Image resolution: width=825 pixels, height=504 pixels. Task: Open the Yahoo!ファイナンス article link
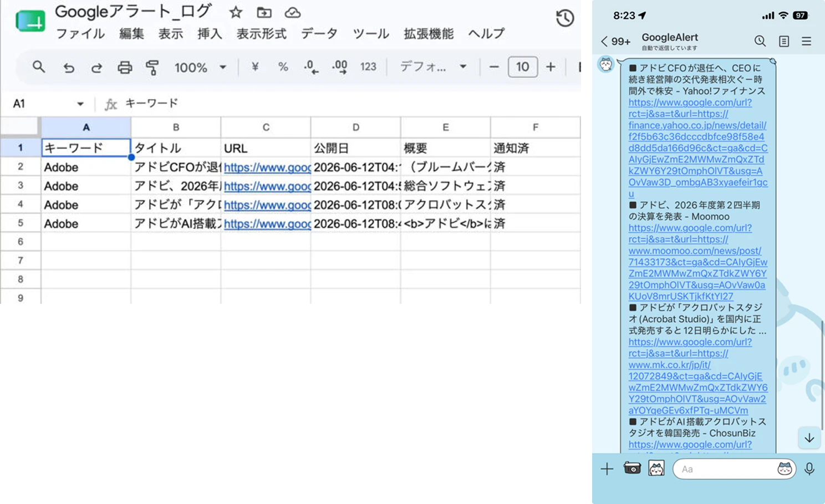pyautogui.click(x=698, y=148)
